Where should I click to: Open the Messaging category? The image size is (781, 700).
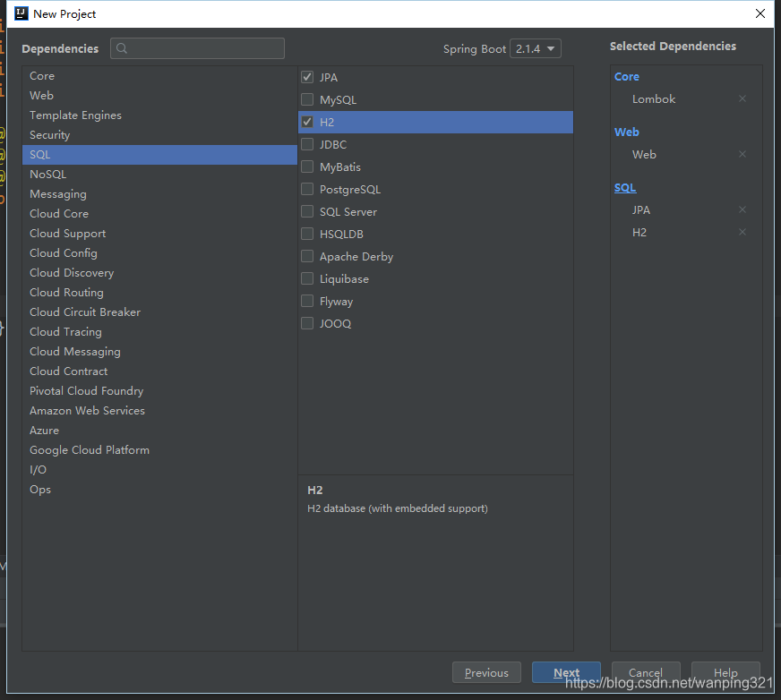pos(159,193)
